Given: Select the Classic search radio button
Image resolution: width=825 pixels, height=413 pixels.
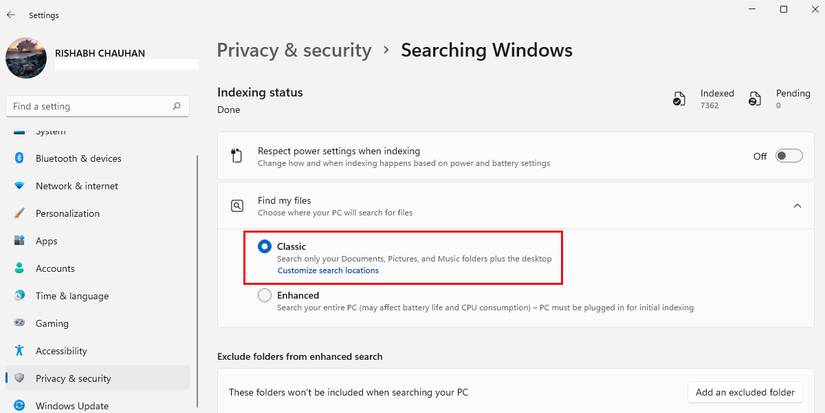Looking at the screenshot, I should [x=264, y=246].
